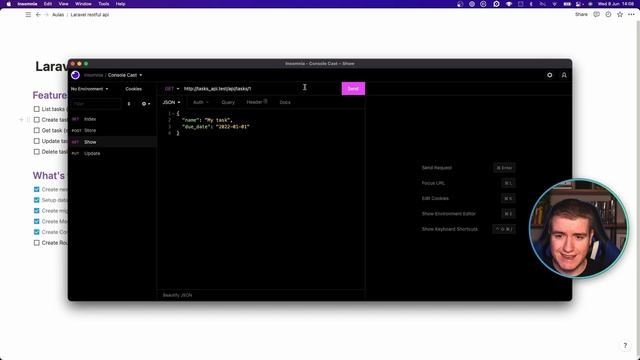Open the Window menu in menu bar
This screenshot has height=360, width=640.
click(83, 4)
